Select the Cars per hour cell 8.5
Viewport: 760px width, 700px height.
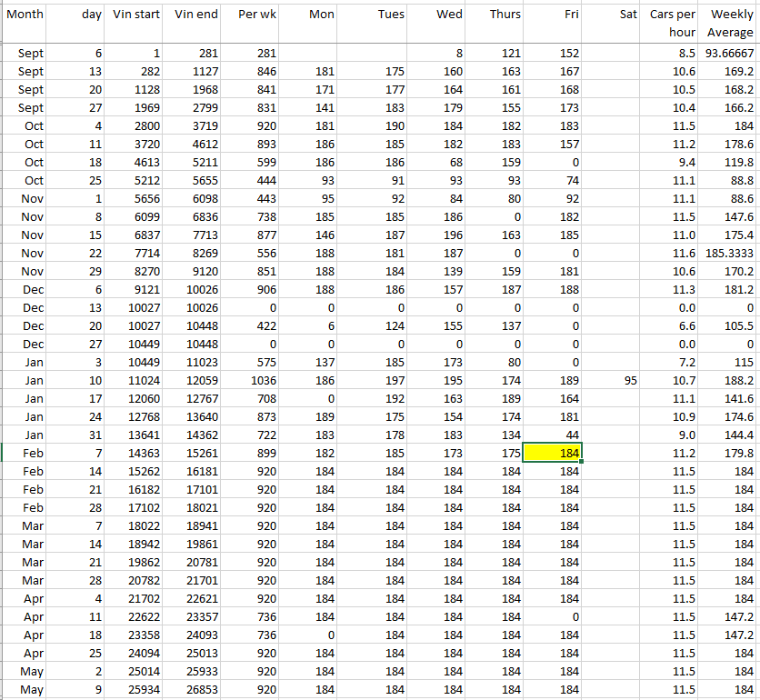click(x=672, y=54)
